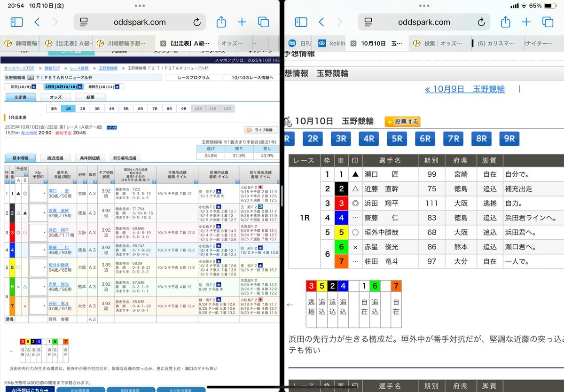Open My予想印 dropdown for 瀬口 匠

(38, 193)
